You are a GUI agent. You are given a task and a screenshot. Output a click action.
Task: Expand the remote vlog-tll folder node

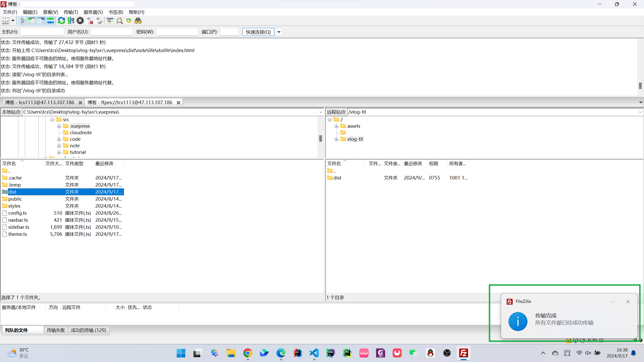pos(337,139)
